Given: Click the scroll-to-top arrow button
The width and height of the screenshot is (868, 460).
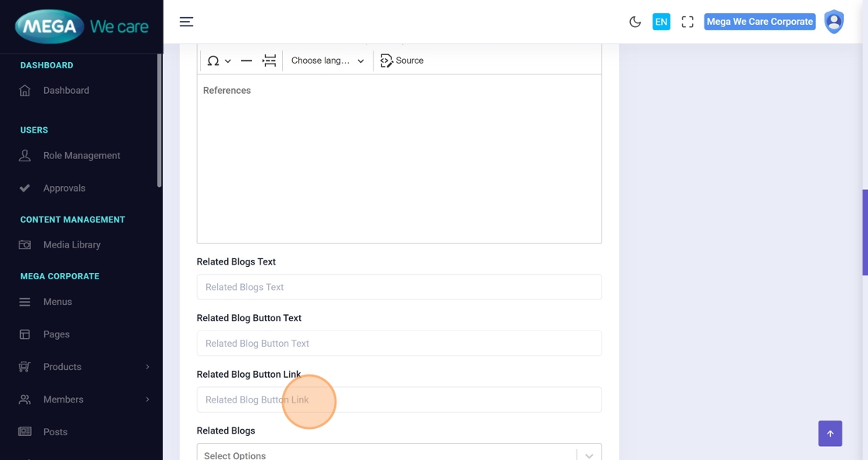Looking at the screenshot, I should [x=830, y=434].
